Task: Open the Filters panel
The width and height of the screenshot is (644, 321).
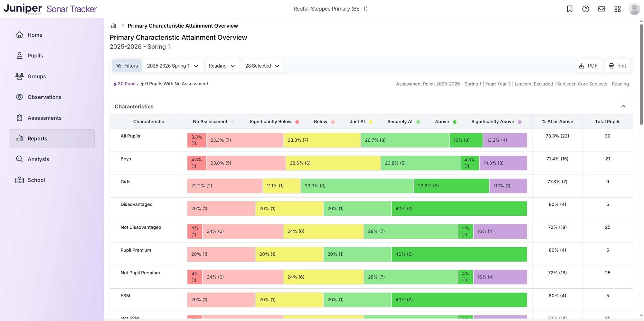Action: (x=127, y=66)
